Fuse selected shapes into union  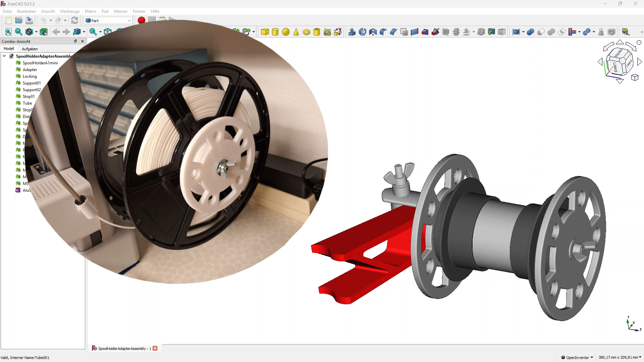[x=551, y=32]
